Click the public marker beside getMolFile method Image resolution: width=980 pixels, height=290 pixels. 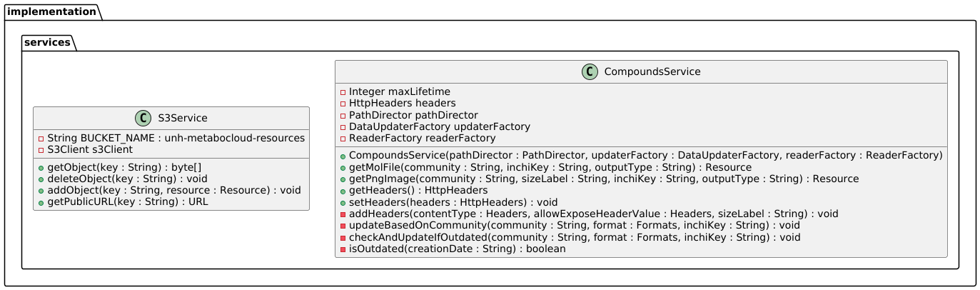pos(343,168)
